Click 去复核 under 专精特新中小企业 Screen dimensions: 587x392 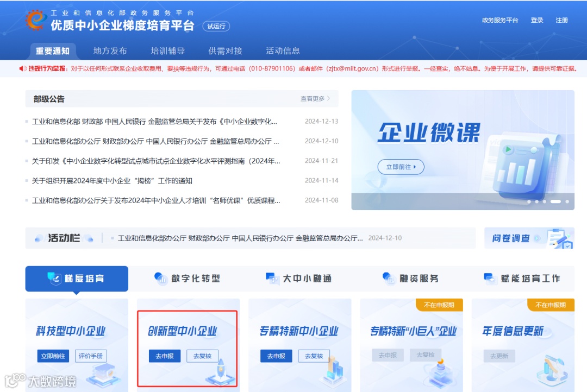tap(314, 356)
